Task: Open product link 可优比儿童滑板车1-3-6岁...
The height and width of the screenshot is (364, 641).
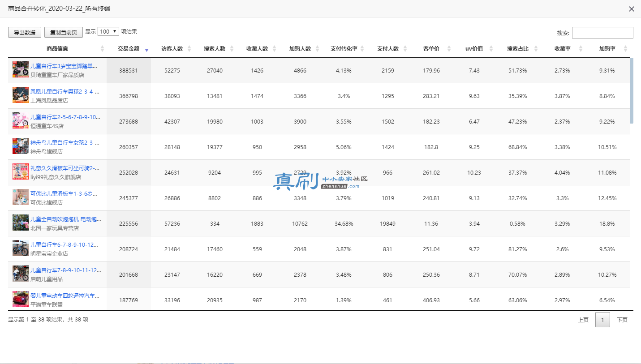Action: click(64, 194)
